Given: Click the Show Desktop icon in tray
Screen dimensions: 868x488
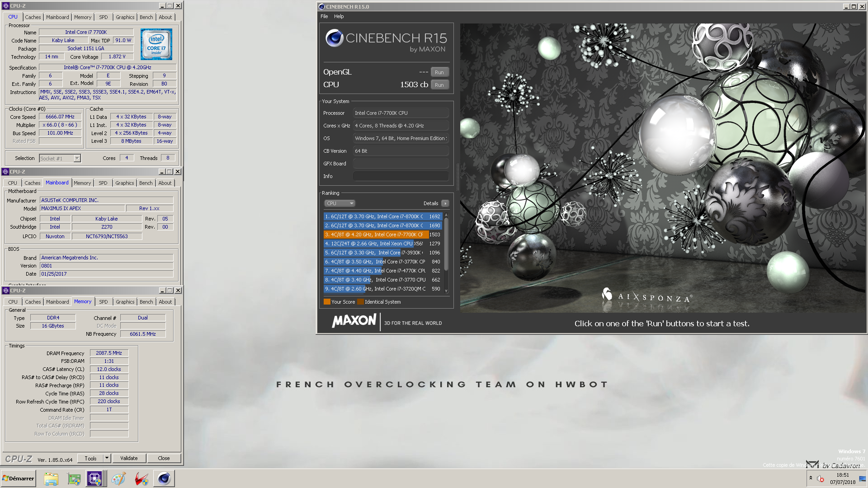Looking at the screenshot, I should click(x=863, y=479).
